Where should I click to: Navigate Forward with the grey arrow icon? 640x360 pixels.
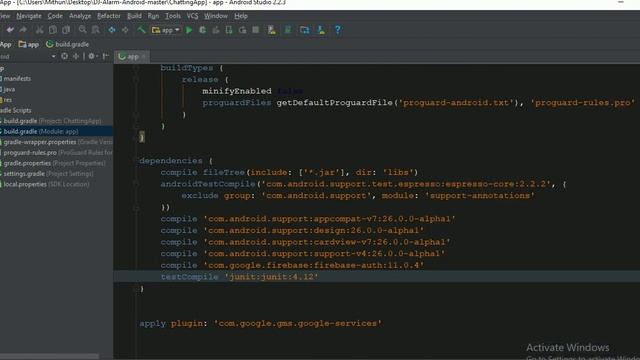click(125, 30)
